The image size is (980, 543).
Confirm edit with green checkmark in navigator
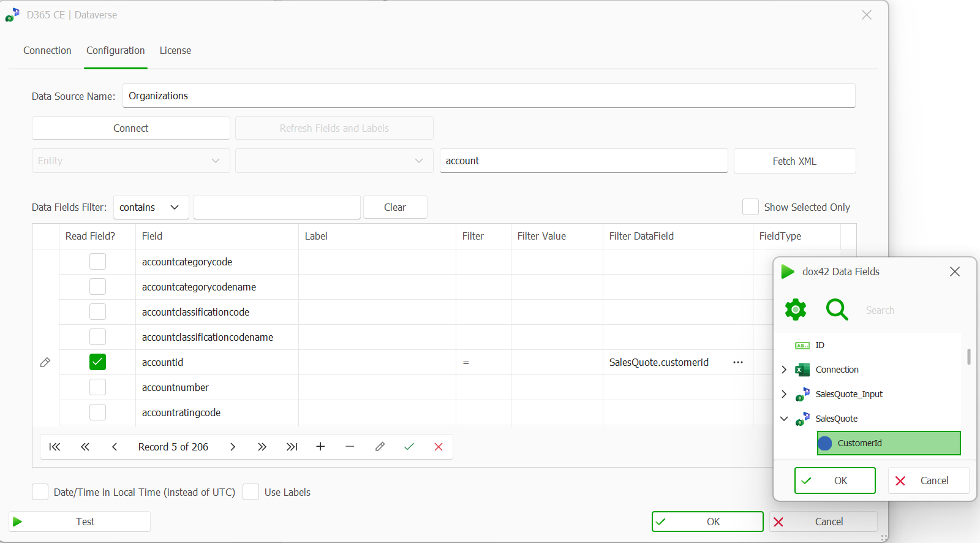(x=409, y=447)
